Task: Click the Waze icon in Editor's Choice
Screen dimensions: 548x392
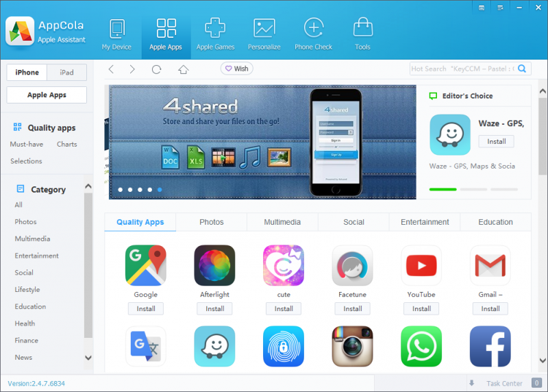Action: tap(450, 134)
